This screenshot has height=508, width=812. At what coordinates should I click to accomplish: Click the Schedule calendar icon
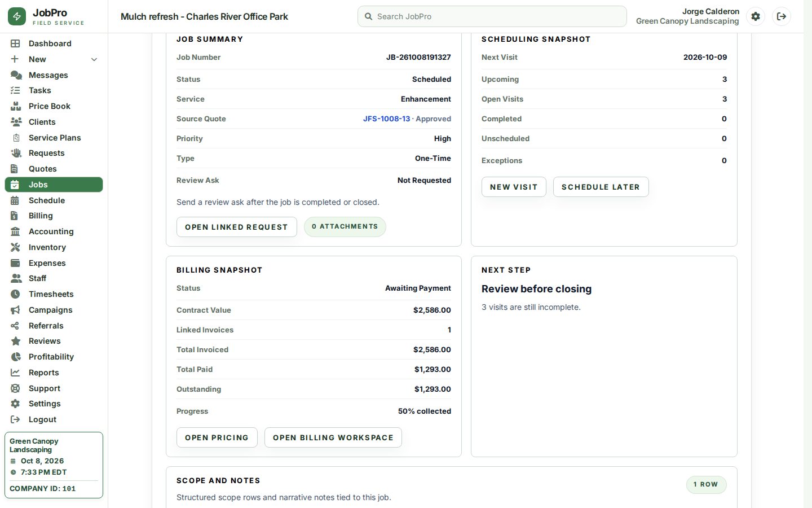[x=15, y=200]
